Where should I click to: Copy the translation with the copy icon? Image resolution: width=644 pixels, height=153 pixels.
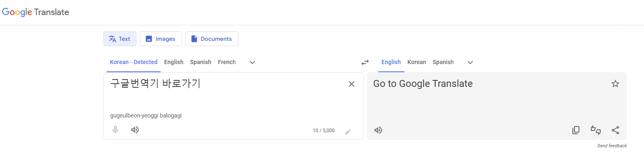coord(576,130)
